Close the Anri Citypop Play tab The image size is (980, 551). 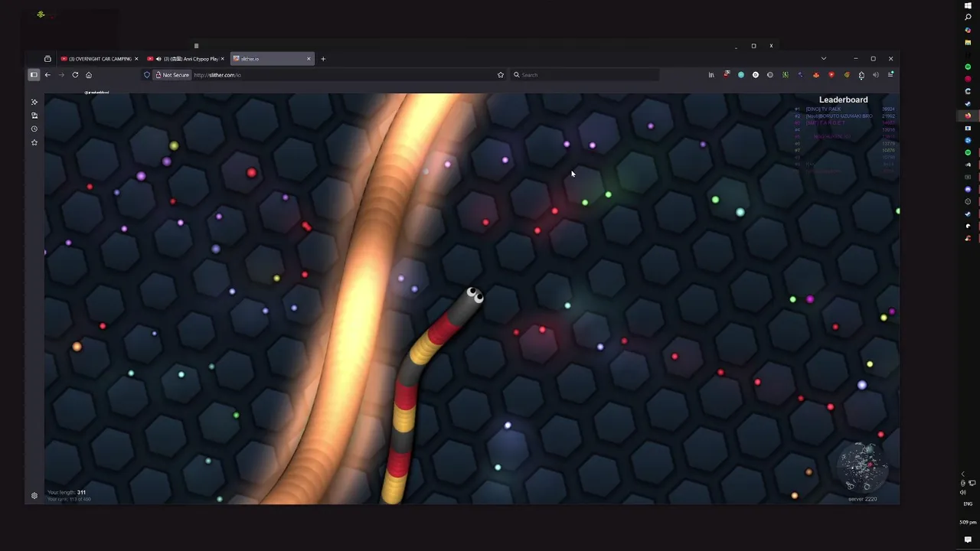click(222, 59)
